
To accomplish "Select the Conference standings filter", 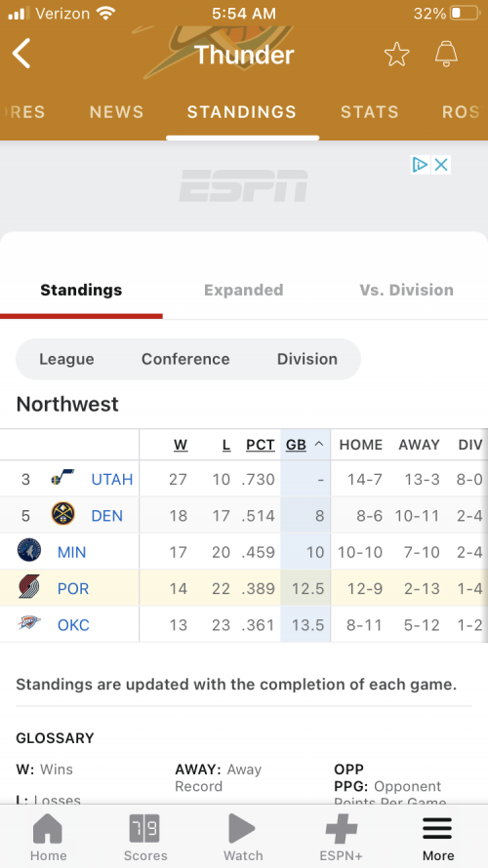I will point(185,359).
